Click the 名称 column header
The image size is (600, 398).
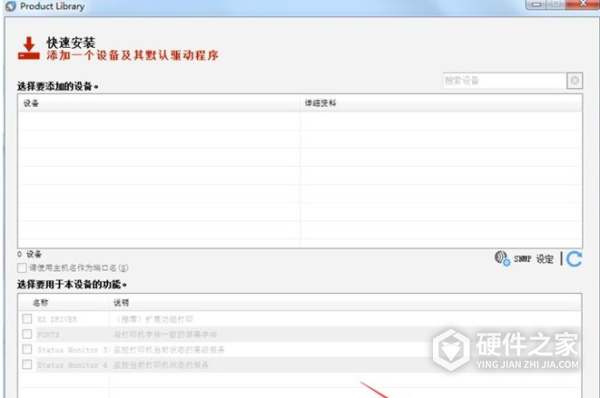pyautogui.click(x=64, y=303)
